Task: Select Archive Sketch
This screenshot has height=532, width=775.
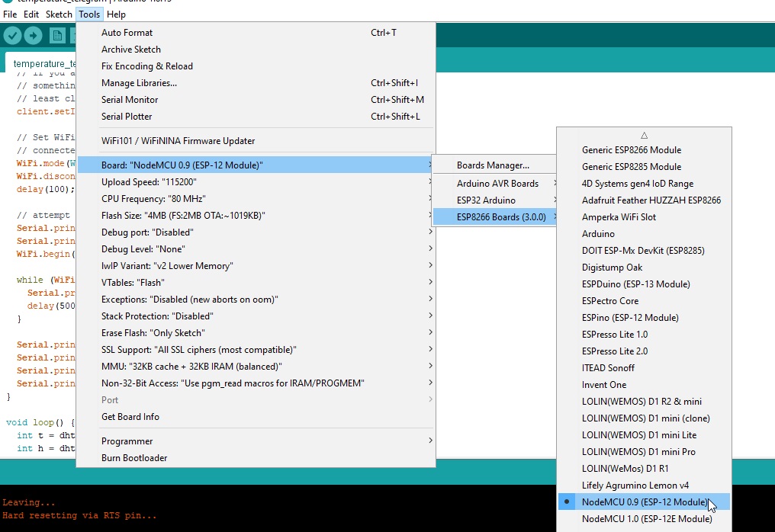Action: coord(256,50)
